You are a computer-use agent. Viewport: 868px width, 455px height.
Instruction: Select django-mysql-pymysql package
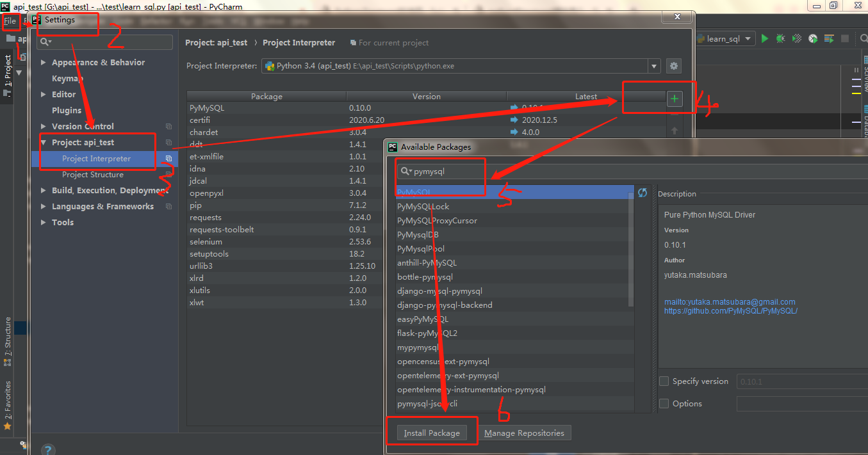point(439,291)
